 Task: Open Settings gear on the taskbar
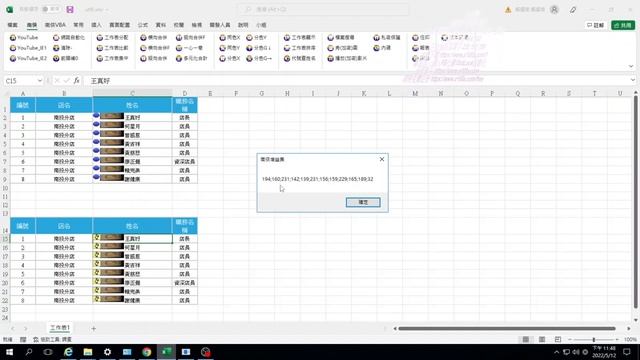pos(107,352)
